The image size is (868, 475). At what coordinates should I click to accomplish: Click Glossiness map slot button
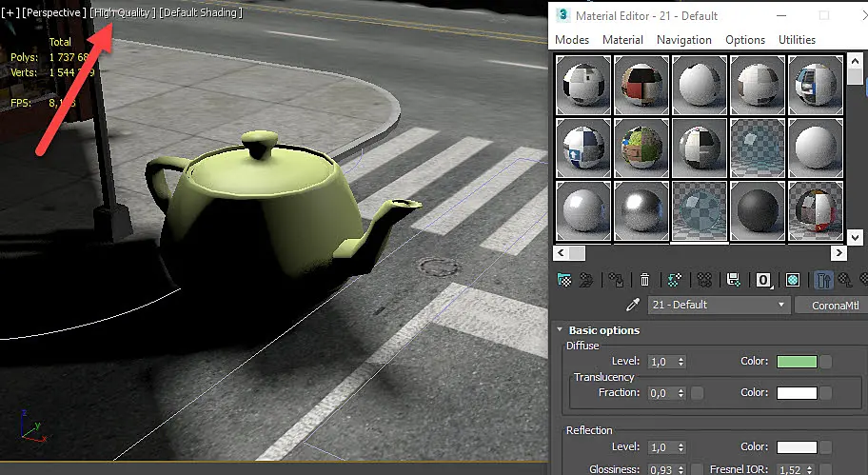tap(698, 469)
